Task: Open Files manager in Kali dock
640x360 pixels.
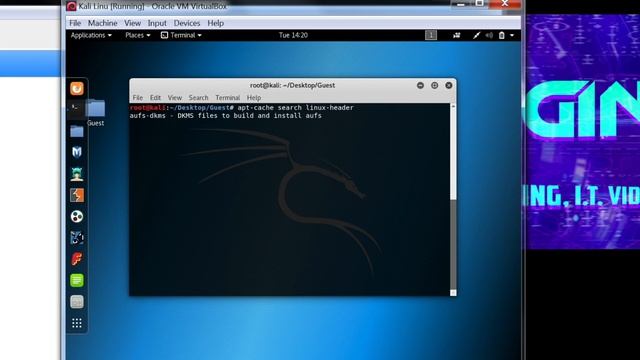Action: pos(77,131)
